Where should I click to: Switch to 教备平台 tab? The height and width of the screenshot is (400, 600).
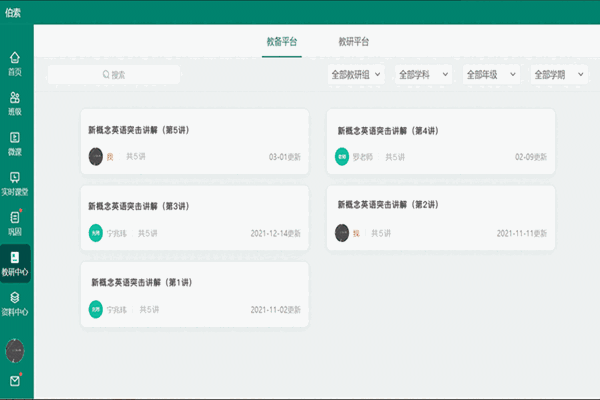[282, 41]
